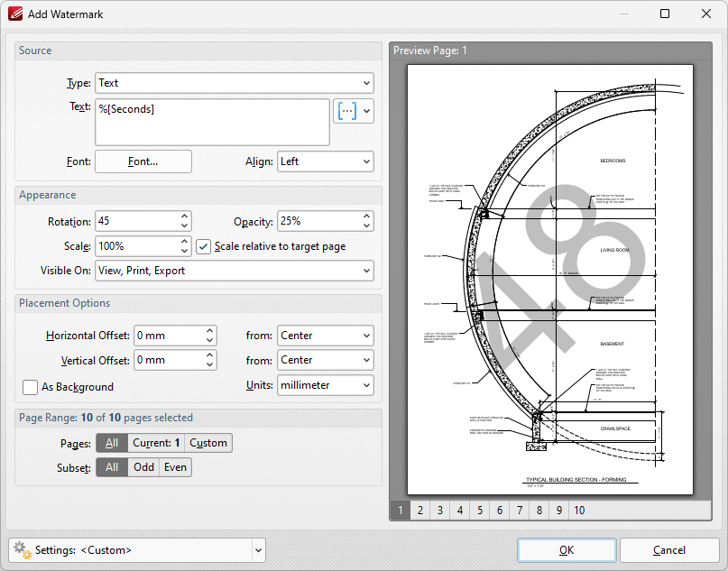Increase Scale with up arrow
This screenshot has width=728, height=571.
coord(185,242)
